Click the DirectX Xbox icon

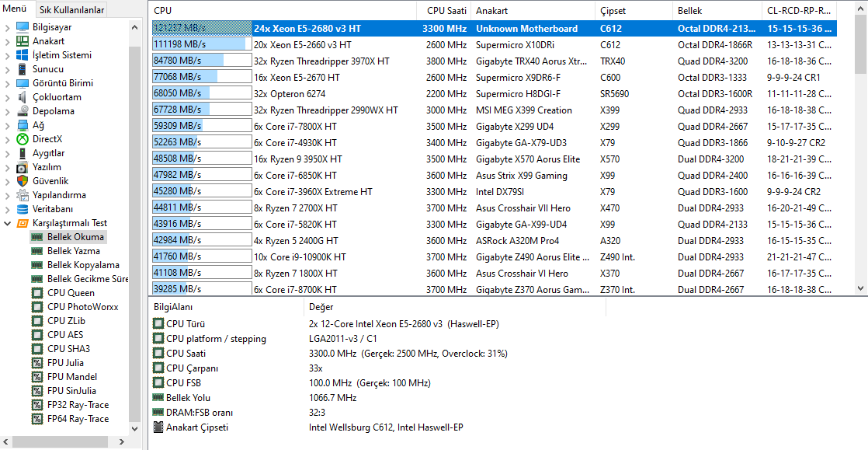point(23,139)
